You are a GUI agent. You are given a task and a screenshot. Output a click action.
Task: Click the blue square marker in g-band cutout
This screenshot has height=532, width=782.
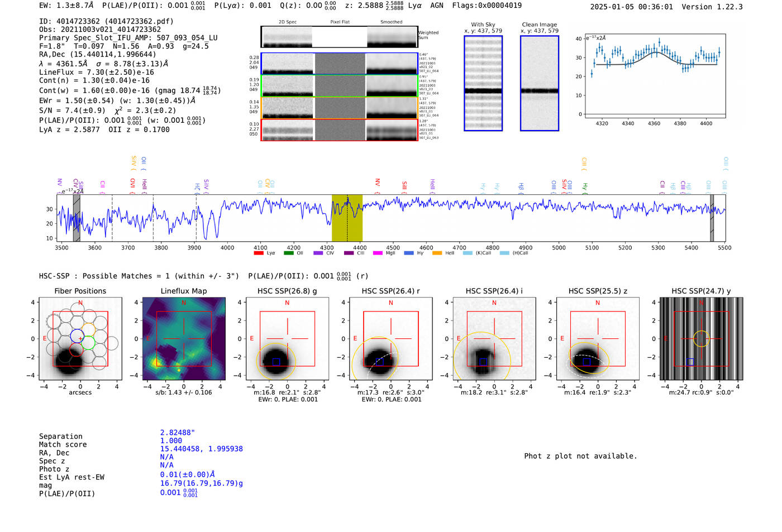coord(276,362)
